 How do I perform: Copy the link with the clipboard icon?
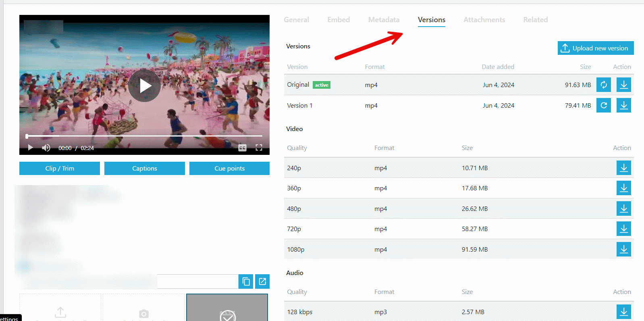coord(246,281)
